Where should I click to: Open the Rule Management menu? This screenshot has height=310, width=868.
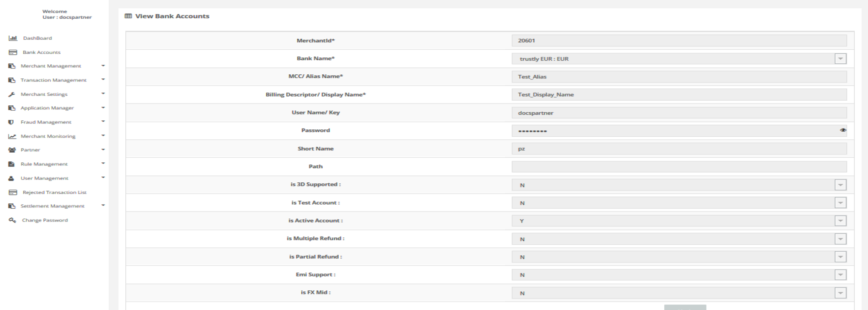coord(44,164)
